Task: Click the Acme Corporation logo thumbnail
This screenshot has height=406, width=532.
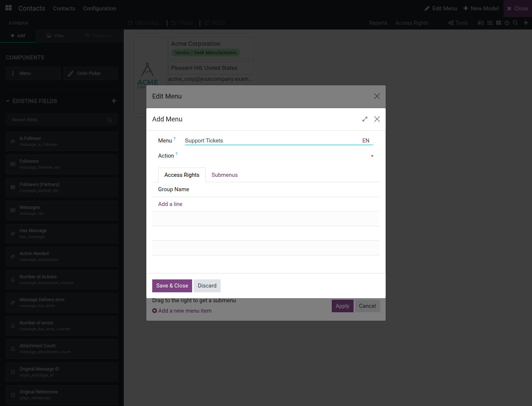Action: coord(148,75)
